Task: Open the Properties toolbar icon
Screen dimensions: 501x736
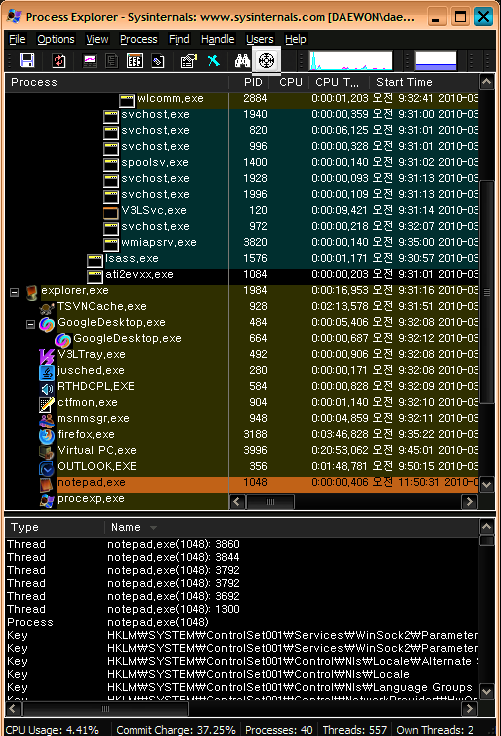Action: tap(189, 61)
